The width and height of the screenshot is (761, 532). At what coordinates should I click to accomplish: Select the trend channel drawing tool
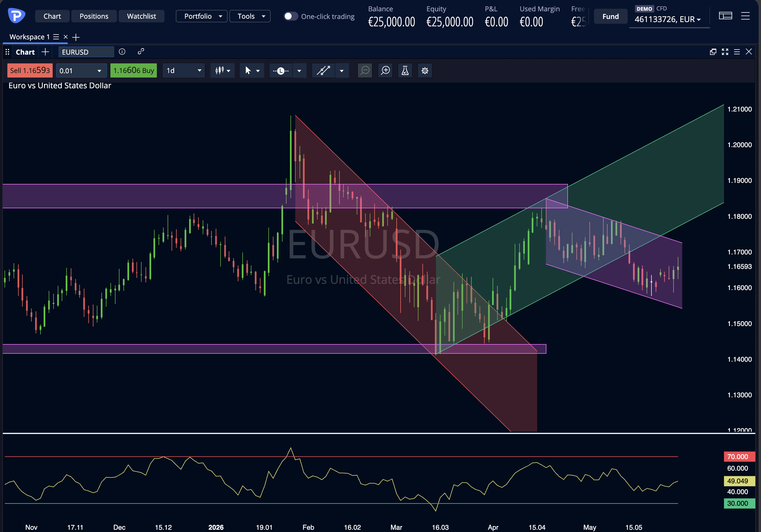tap(323, 70)
